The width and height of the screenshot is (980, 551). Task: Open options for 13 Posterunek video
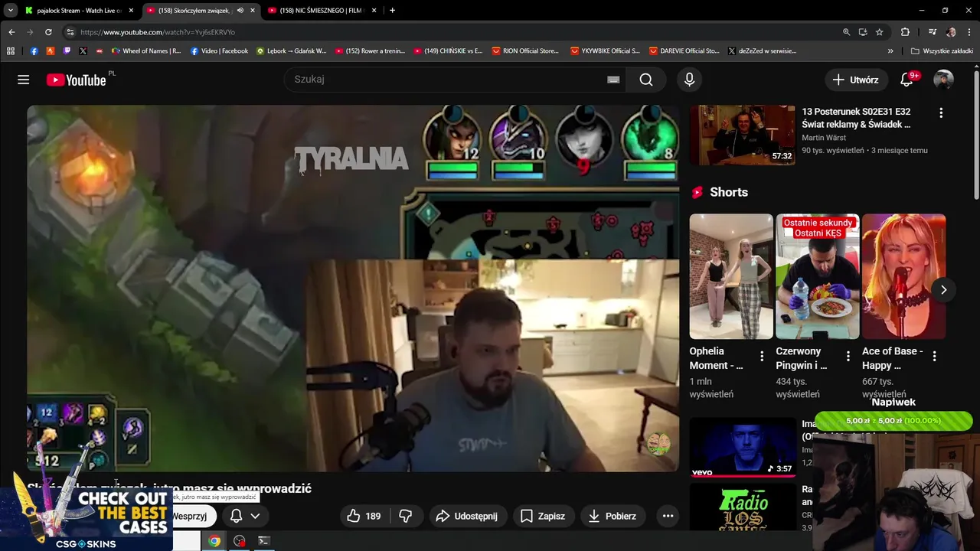tap(941, 112)
